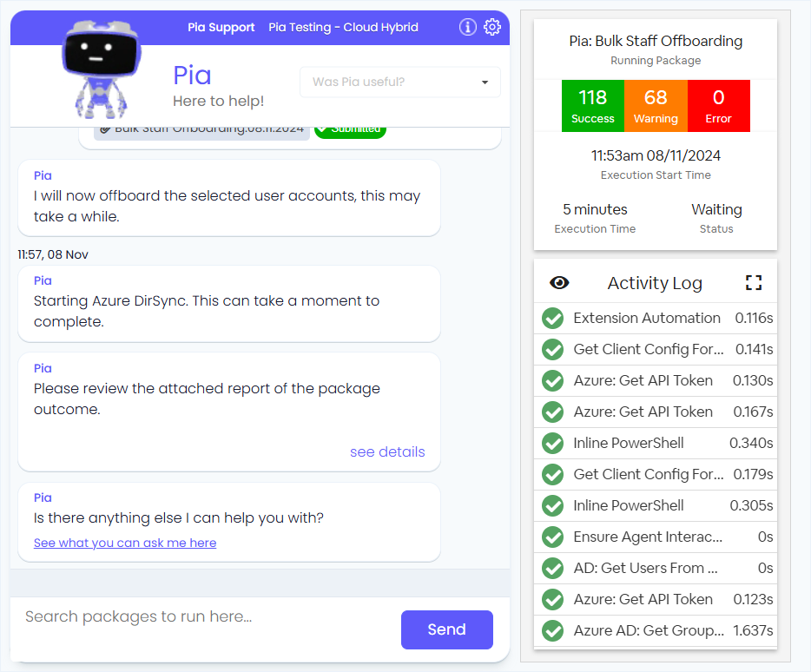Click the "Here to help!" tagline
The image size is (811, 672).
[218, 101]
